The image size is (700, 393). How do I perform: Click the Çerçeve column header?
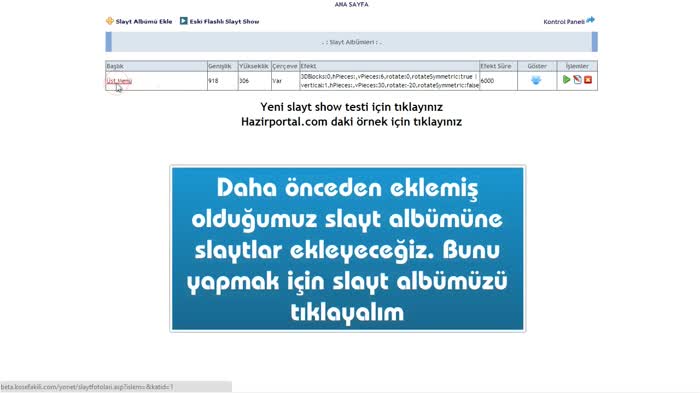pyautogui.click(x=285, y=66)
